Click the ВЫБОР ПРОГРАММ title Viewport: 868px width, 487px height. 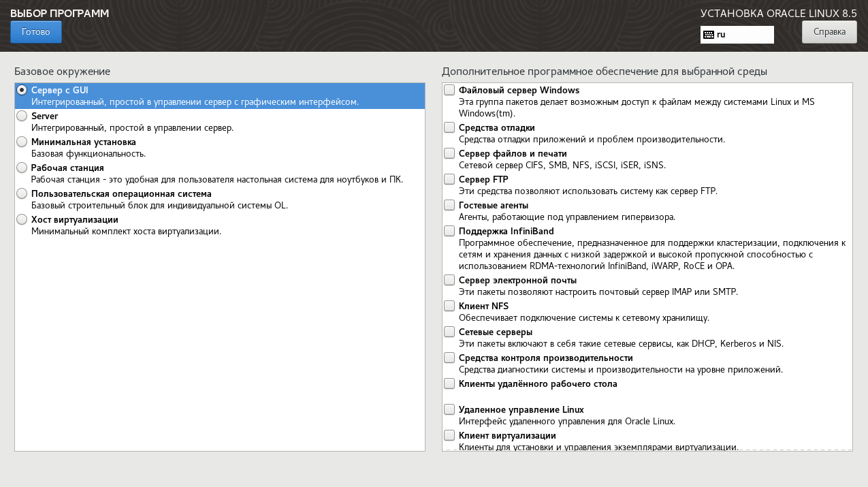[x=60, y=14]
